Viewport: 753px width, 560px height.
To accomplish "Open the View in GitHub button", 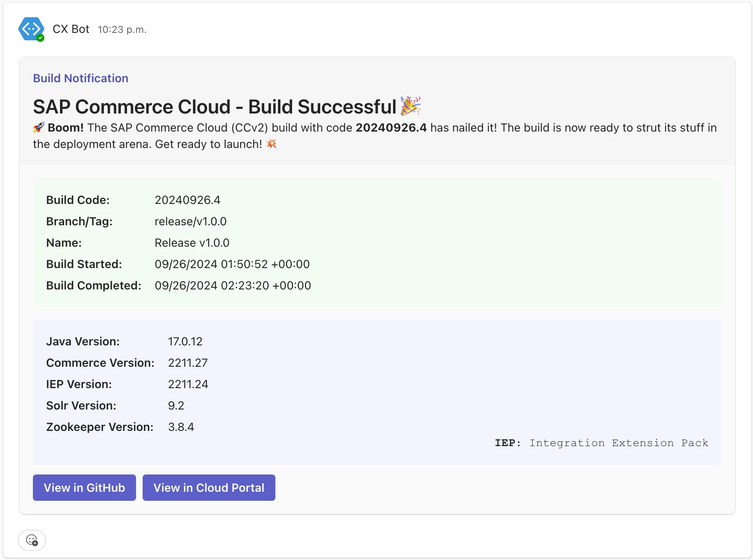I will (x=84, y=488).
